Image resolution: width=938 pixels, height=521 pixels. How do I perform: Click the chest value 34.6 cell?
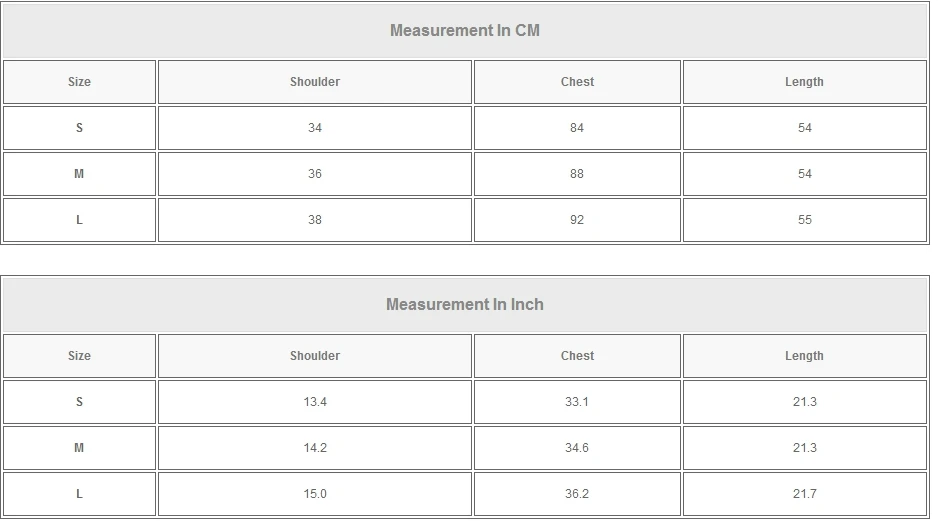(577, 448)
